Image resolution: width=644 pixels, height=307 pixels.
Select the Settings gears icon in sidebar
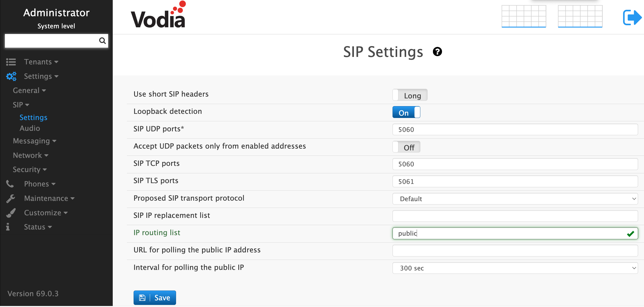click(11, 76)
